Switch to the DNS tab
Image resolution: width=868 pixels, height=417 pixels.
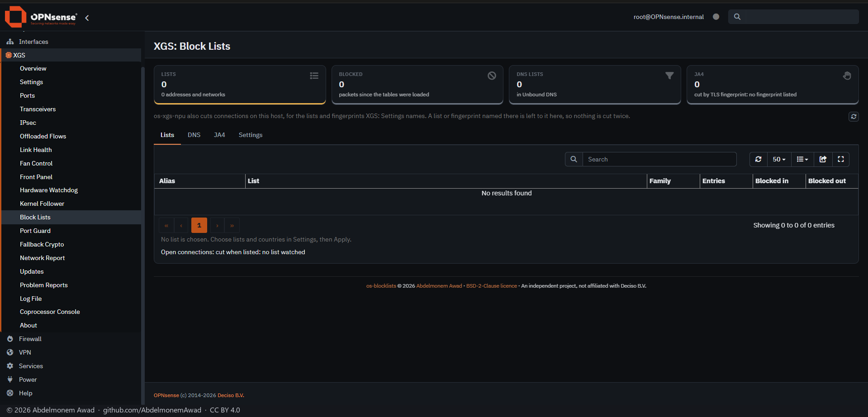point(194,135)
